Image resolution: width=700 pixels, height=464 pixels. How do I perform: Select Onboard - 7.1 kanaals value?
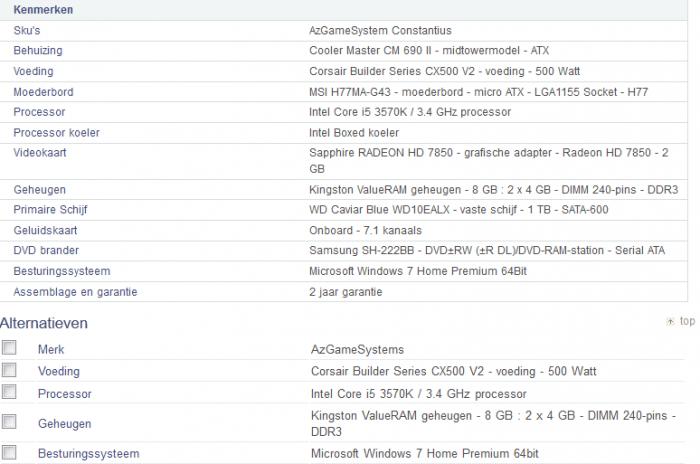pyautogui.click(x=365, y=230)
